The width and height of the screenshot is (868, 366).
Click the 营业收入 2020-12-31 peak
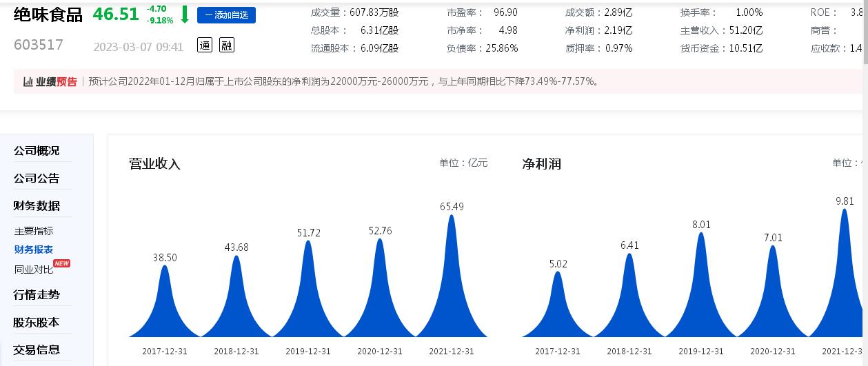click(x=380, y=288)
